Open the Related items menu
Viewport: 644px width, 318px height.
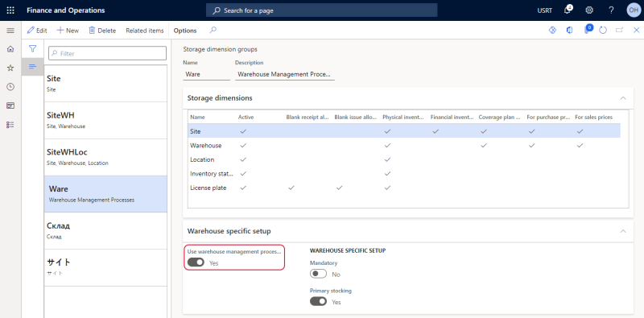coord(145,31)
